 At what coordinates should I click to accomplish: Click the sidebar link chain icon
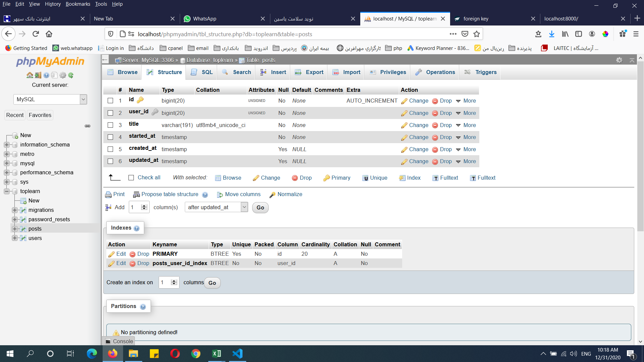(88, 126)
